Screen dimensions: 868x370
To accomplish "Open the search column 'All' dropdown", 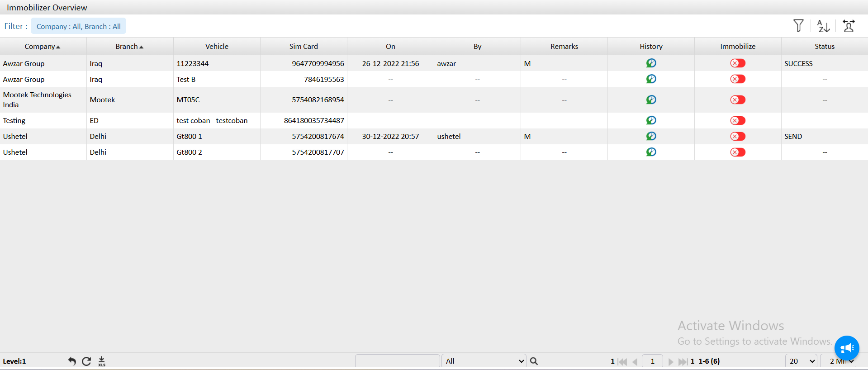I will tap(484, 361).
